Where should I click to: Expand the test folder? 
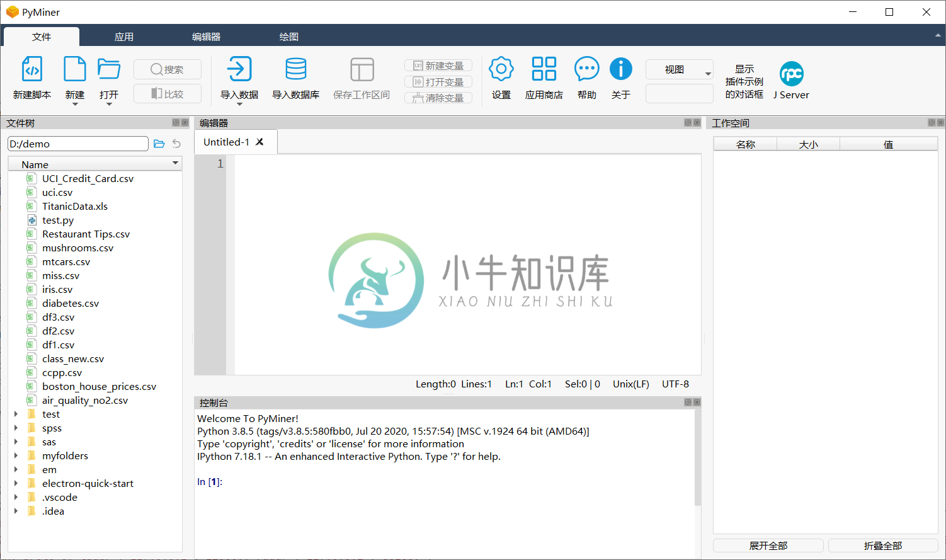point(16,414)
